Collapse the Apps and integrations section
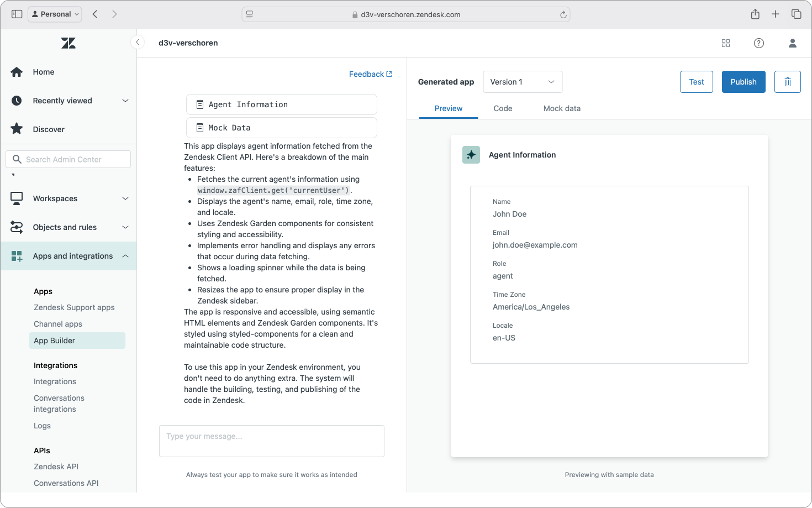The width and height of the screenshot is (812, 508). pyautogui.click(x=125, y=256)
